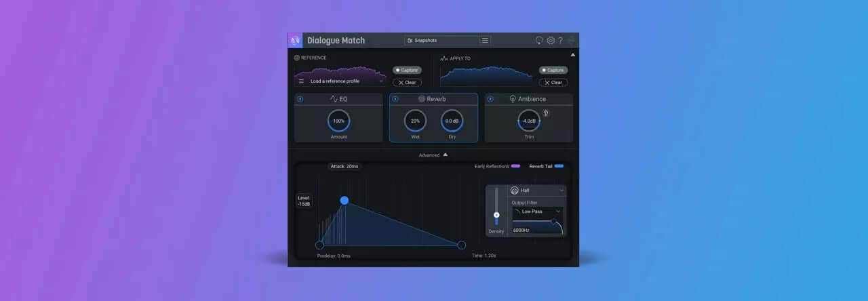This screenshot has height=301, width=868.
Task: Expand the Hall reverb type dropdown
Action: 561,191
